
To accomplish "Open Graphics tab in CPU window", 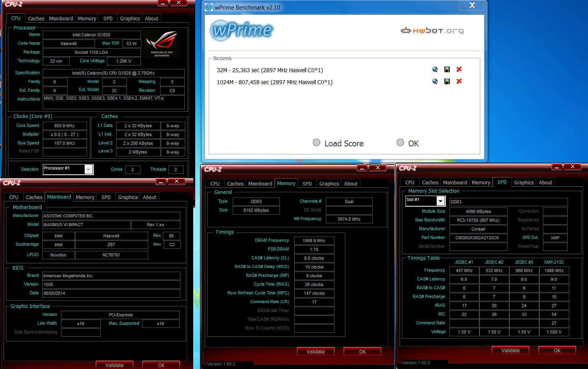I will coord(130,19).
